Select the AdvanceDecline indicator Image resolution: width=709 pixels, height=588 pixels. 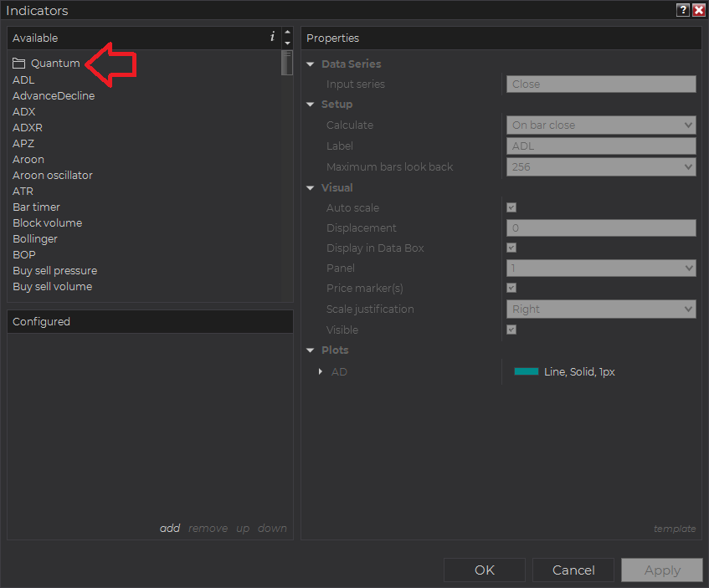(54, 96)
